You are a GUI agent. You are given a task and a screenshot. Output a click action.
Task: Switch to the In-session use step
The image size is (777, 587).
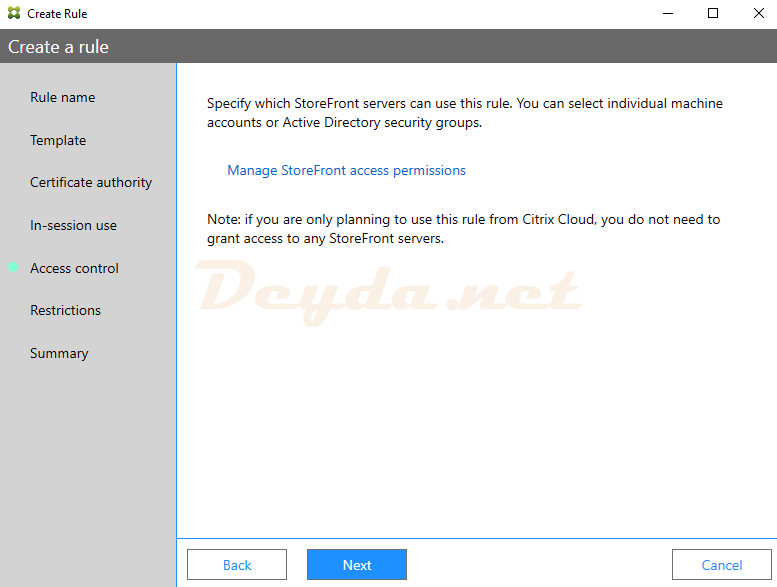[x=73, y=225]
